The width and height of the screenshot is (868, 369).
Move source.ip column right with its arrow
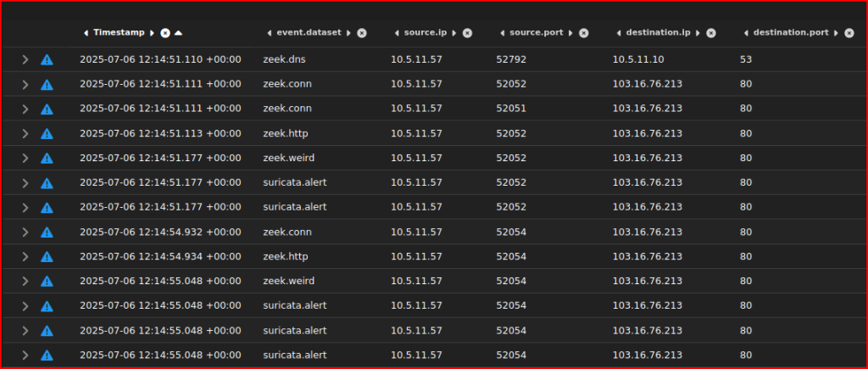pyautogui.click(x=453, y=33)
